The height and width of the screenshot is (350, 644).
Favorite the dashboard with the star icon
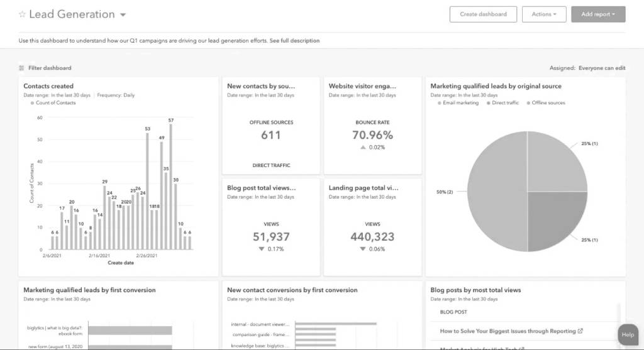pos(22,14)
